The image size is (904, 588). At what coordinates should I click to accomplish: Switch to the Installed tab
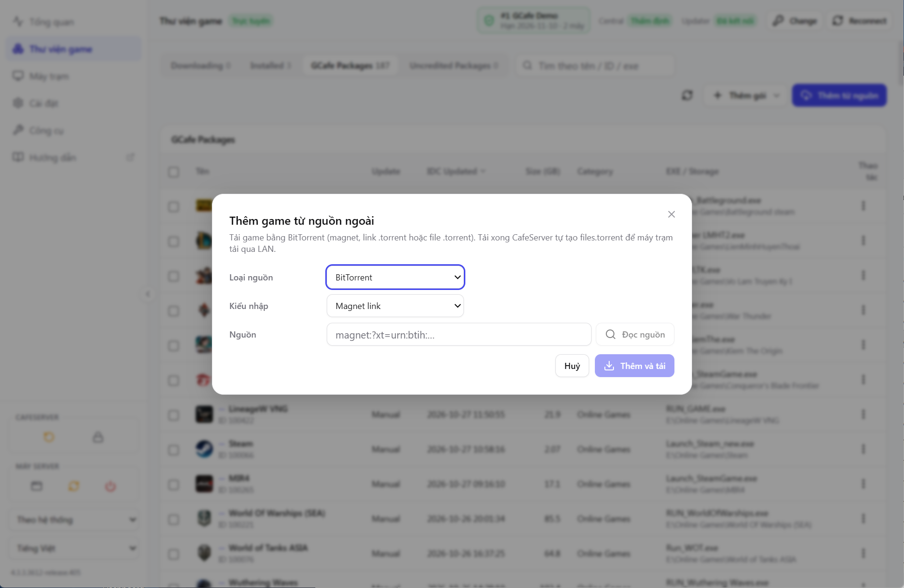tap(271, 66)
